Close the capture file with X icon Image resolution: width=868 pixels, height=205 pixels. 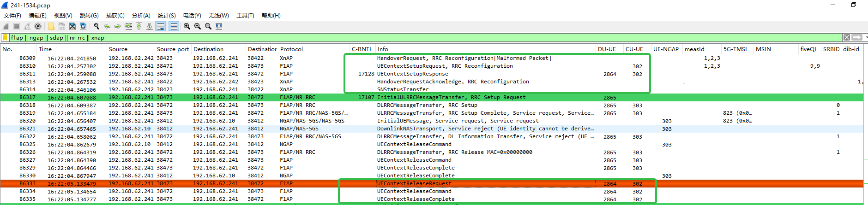[x=72, y=26]
